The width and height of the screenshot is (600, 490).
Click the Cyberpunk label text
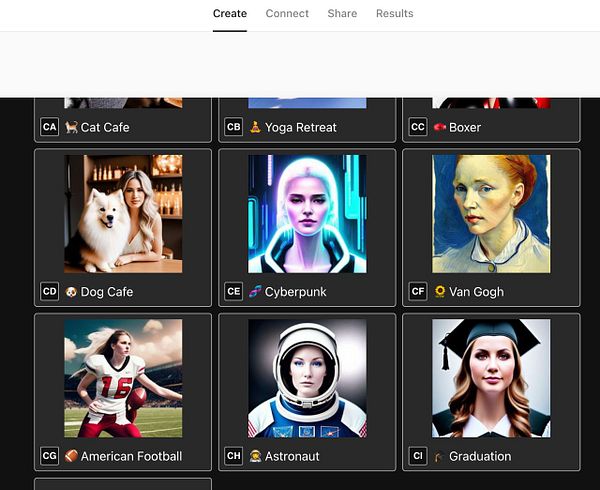coord(295,292)
